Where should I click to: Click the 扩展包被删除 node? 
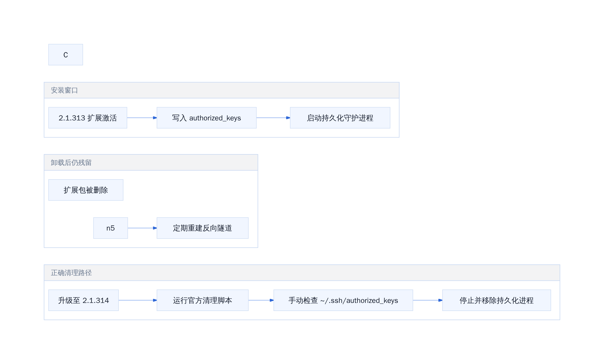(x=86, y=190)
